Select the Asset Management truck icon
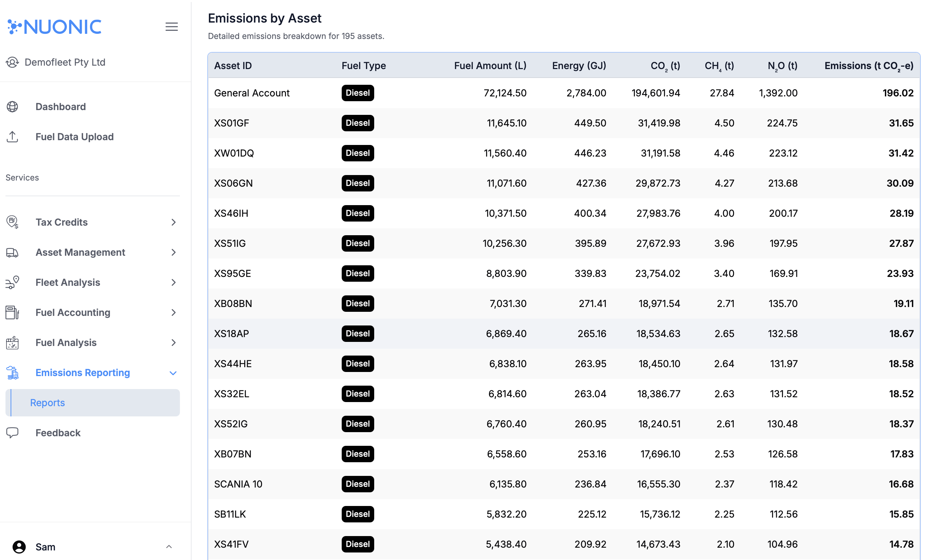The height and width of the screenshot is (560, 929). pyautogui.click(x=12, y=252)
